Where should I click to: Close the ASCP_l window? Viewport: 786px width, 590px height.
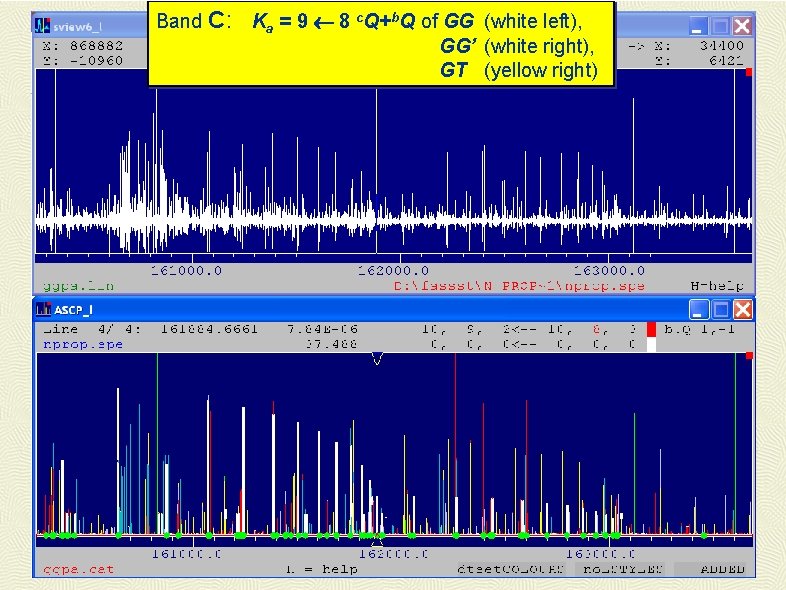click(x=743, y=310)
